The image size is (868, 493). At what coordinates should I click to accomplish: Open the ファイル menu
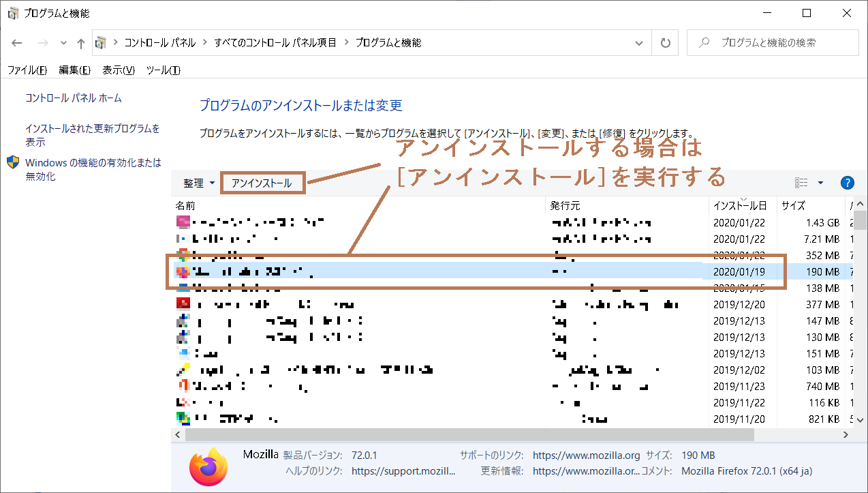[27, 70]
